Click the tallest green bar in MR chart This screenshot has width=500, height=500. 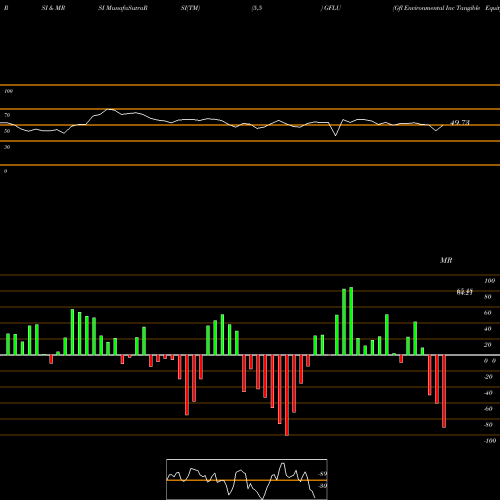(x=351, y=321)
